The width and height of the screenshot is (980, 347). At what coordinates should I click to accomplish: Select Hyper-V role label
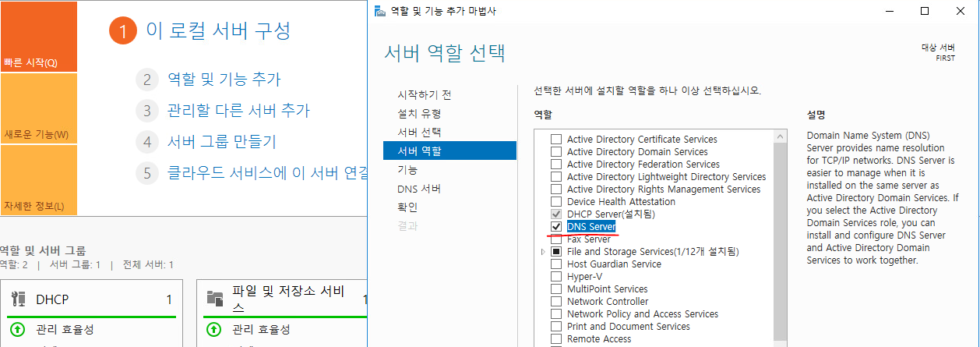point(583,277)
